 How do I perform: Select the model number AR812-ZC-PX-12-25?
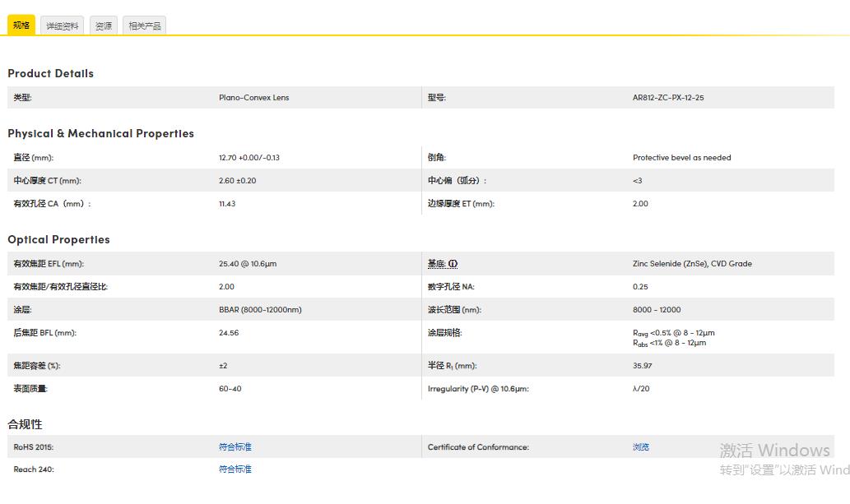[668, 98]
